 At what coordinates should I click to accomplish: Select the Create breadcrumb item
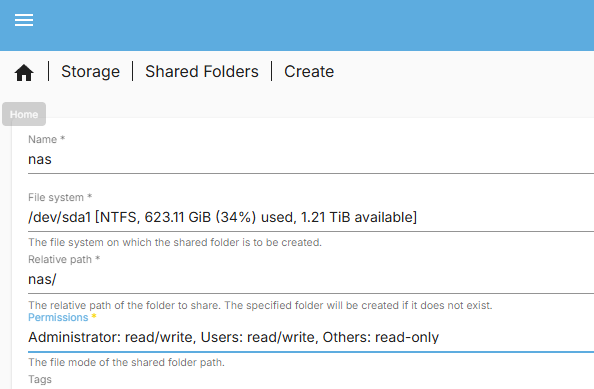click(309, 72)
